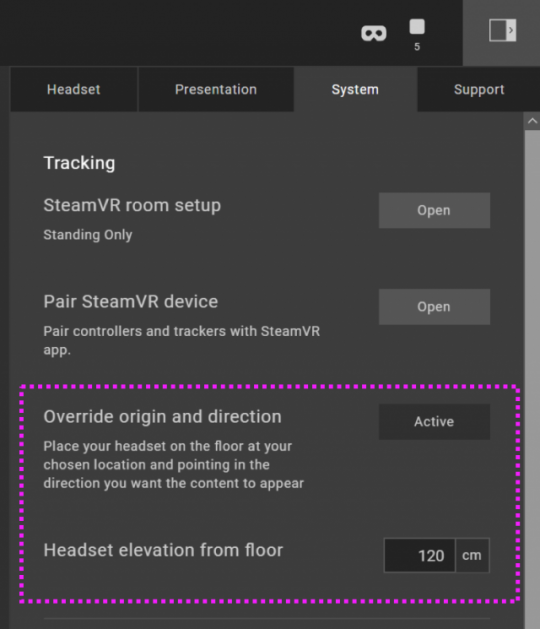Toggle the Active override button
This screenshot has height=629, width=540.
click(434, 422)
